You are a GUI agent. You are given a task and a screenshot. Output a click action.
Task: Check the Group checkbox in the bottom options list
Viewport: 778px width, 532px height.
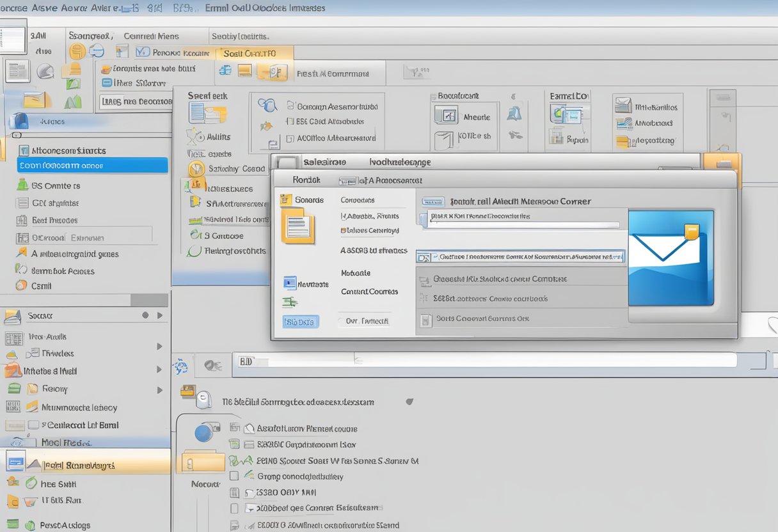tap(235, 476)
